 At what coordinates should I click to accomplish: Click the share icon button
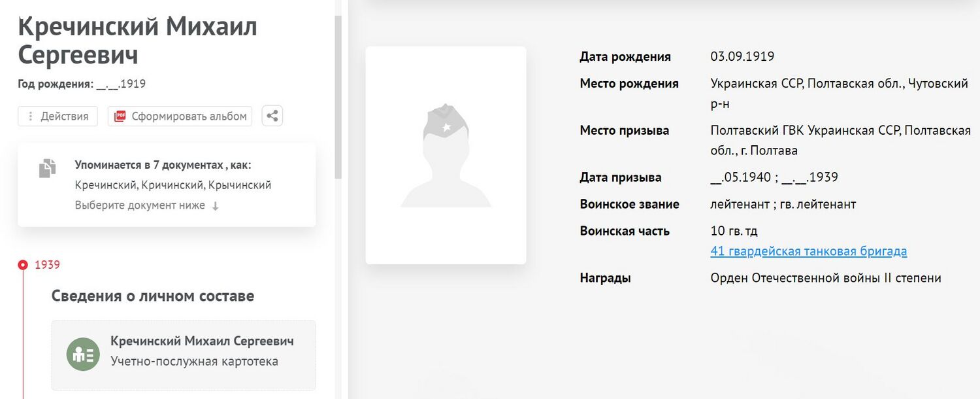tap(272, 116)
